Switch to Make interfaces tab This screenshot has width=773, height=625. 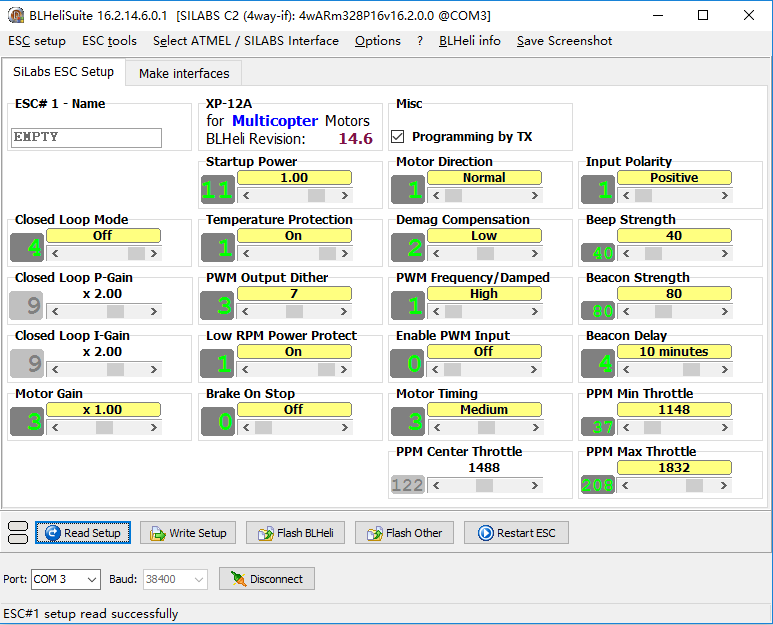coord(184,73)
